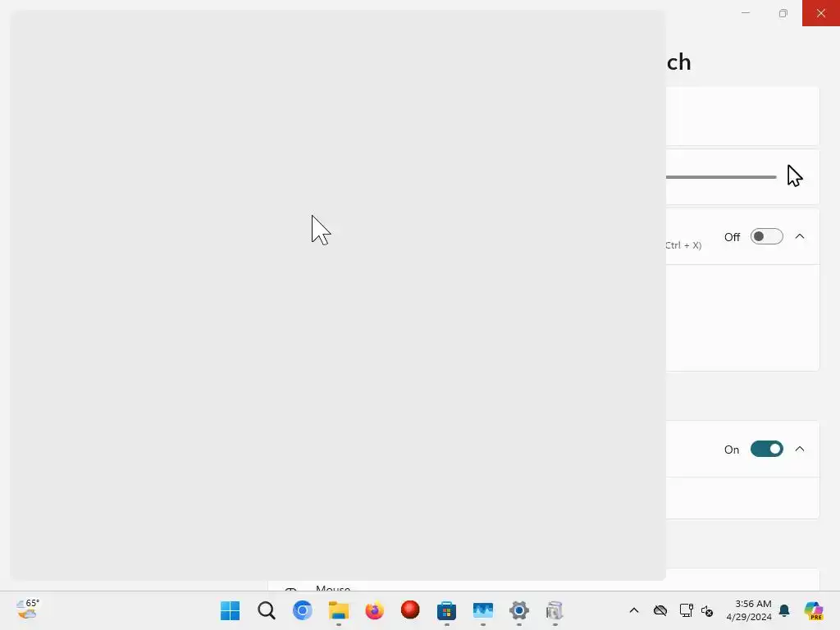Screen dimensions: 840x630
Task: Open the Windows Start menu
Action: (x=231, y=610)
